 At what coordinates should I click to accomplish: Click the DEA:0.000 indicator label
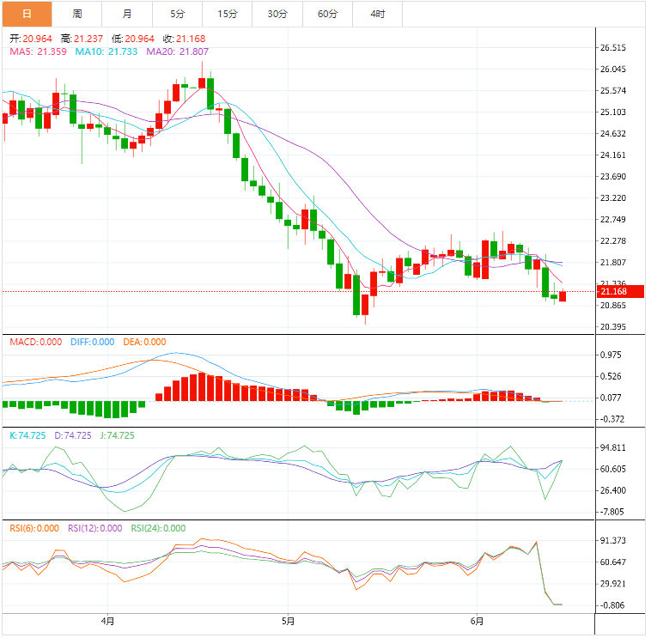[x=144, y=342]
